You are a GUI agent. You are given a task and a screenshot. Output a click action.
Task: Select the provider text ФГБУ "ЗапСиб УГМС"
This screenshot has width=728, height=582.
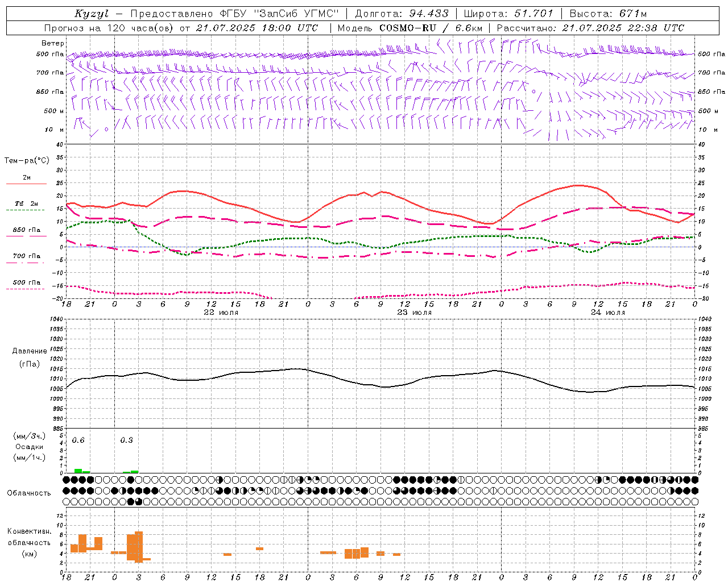coord(279,14)
